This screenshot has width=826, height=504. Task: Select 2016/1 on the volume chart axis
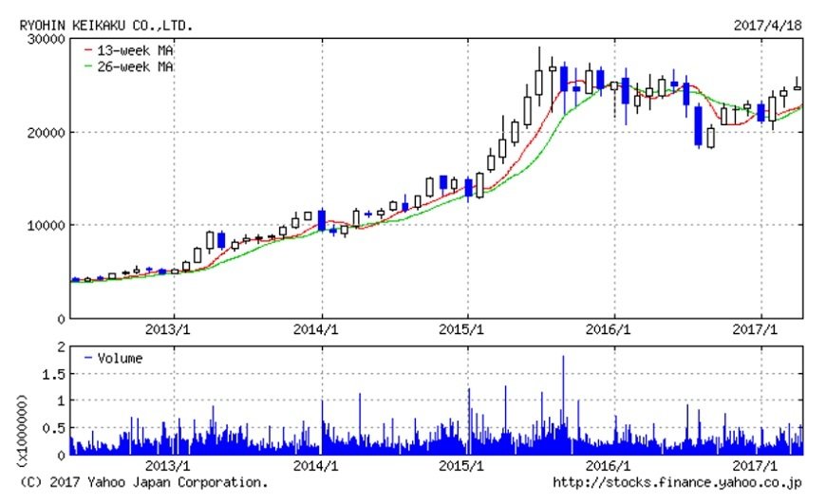tap(615, 466)
